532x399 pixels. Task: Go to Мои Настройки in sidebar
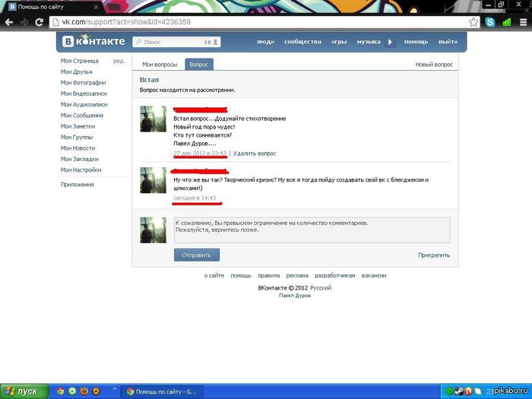click(81, 170)
